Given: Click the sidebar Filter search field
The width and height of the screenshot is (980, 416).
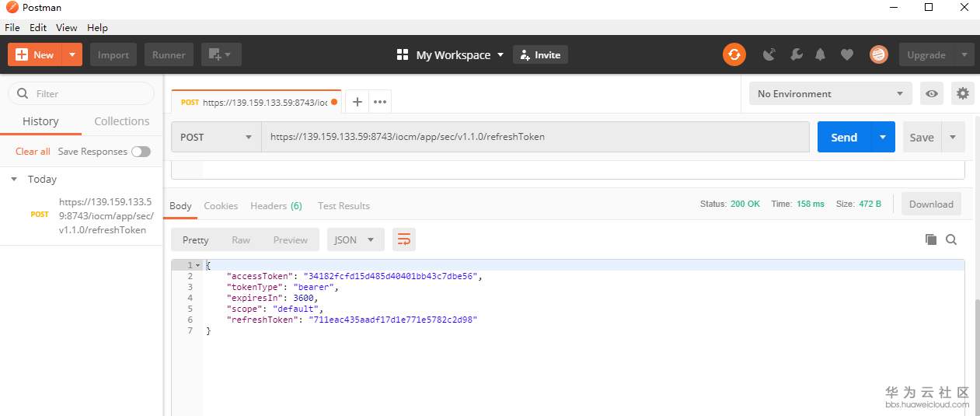Looking at the screenshot, I should click(x=81, y=93).
